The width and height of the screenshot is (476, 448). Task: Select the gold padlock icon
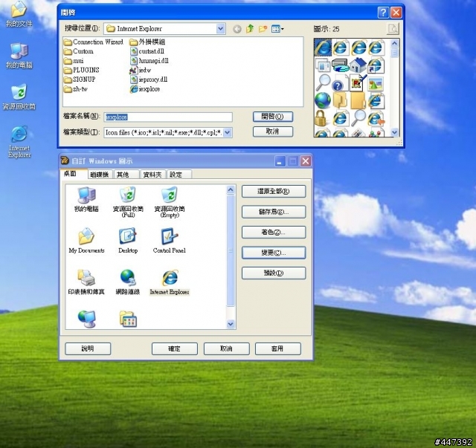[x=321, y=118]
